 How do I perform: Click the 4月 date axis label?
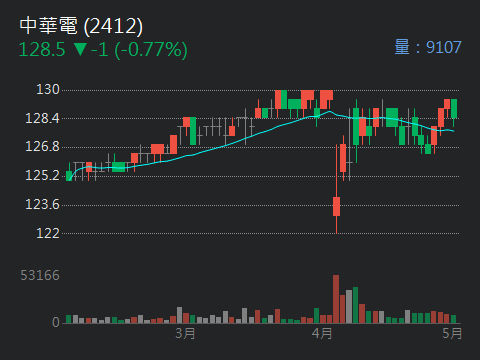point(322,333)
